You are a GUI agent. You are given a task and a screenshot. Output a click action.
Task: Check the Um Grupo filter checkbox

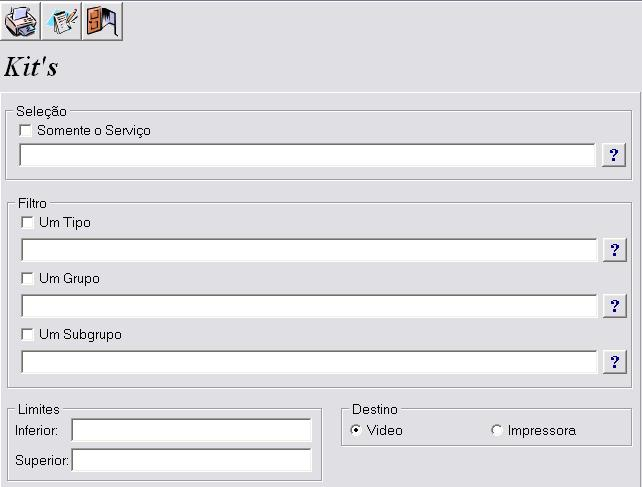28,279
